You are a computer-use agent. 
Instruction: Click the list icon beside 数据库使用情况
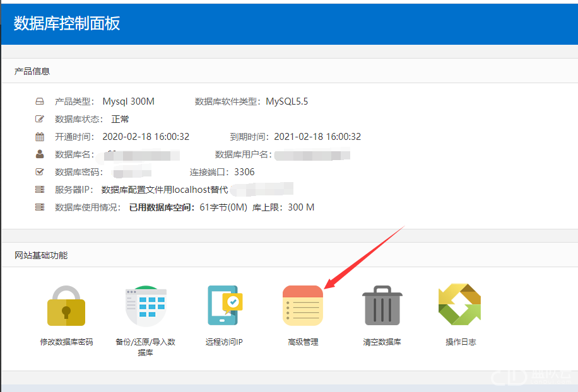(x=40, y=207)
